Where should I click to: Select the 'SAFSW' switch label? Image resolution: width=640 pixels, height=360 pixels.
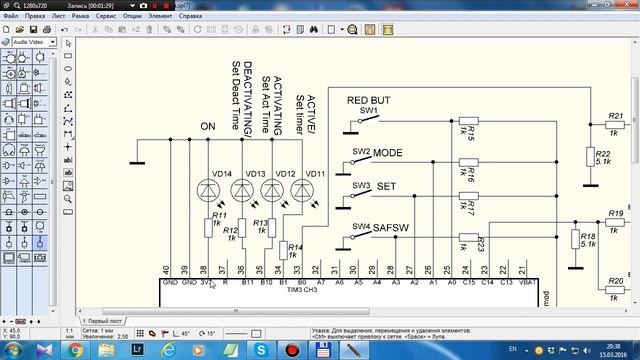point(391,228)
